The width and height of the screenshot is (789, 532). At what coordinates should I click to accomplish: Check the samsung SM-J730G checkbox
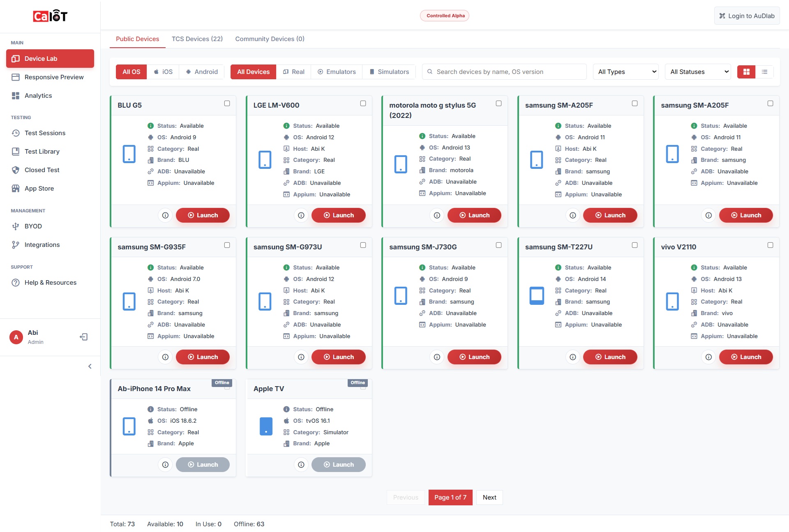(498, 245)
